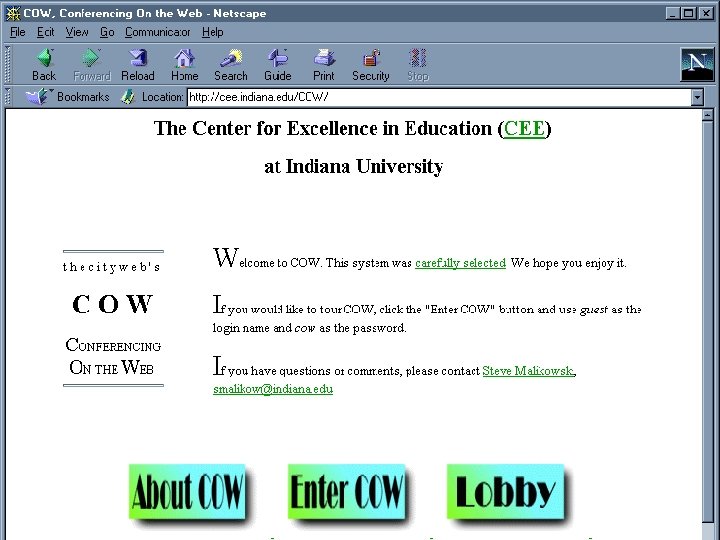This screenshot has height=540, width=720.
Task: Click the vertical scrollbar track
Action: (x=708, y=321)
